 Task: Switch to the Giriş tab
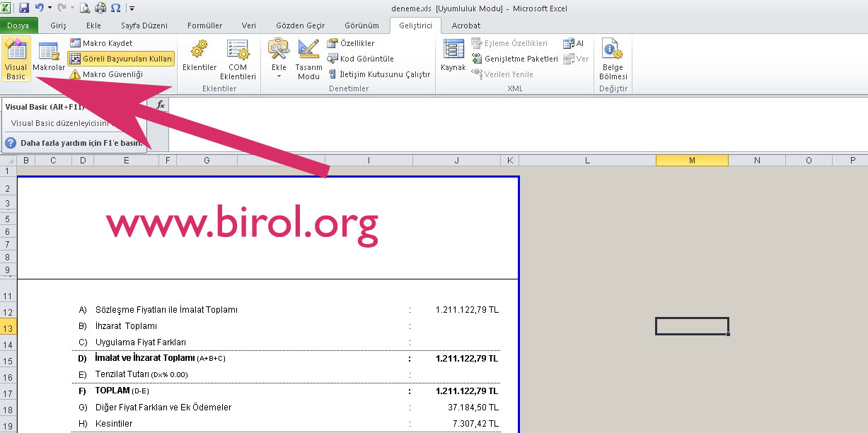pos(59,25)
